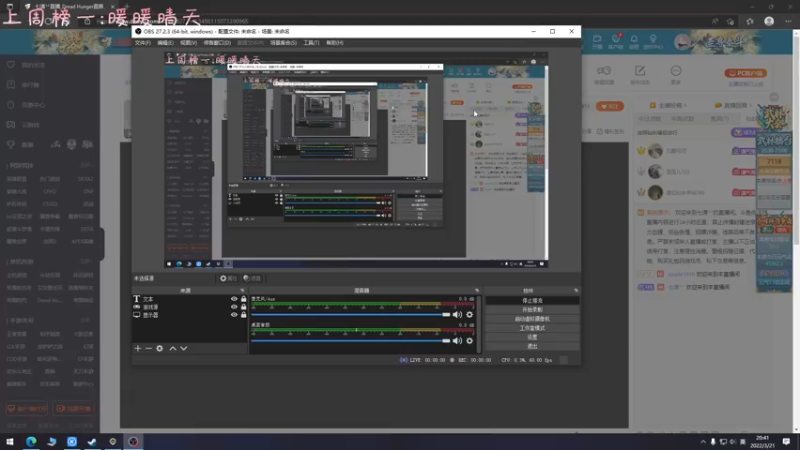Expand the 主播投稿 section
The height and width of the screenshot is (450, 800).
(668, 105)
